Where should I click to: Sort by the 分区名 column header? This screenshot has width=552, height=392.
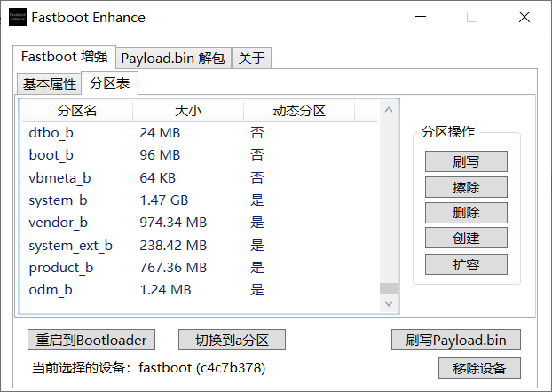pyautogui.click(x=77, y=111)
